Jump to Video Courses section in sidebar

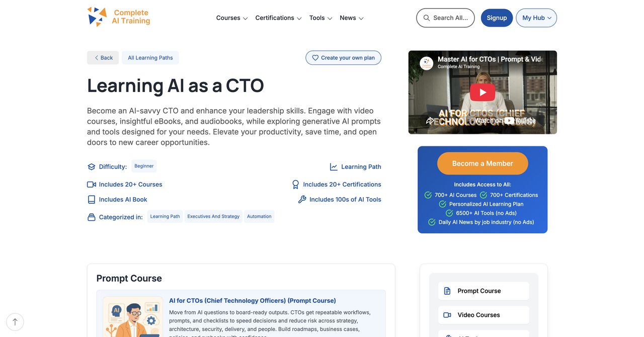click(x=484, y=315)
